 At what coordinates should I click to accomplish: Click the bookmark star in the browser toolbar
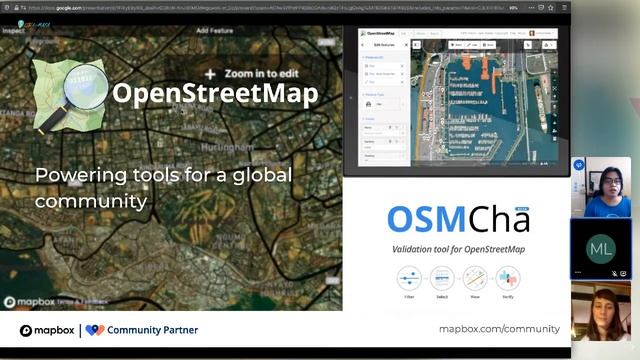pos(551,8)
